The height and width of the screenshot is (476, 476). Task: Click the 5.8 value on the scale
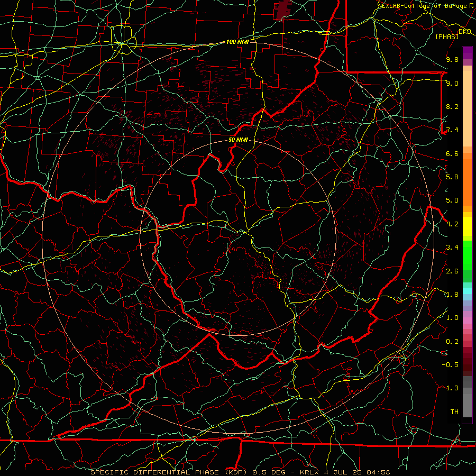pyautogui.click(x=452, y=177)
